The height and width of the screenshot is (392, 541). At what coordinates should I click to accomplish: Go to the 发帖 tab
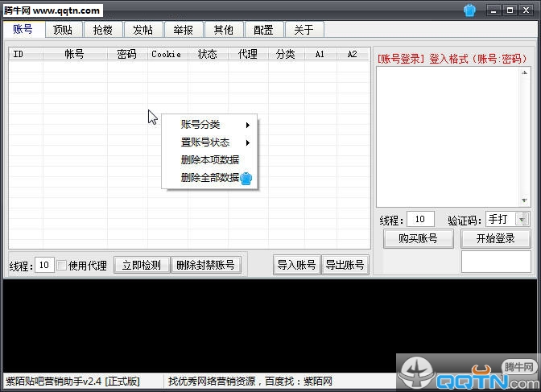142,30
